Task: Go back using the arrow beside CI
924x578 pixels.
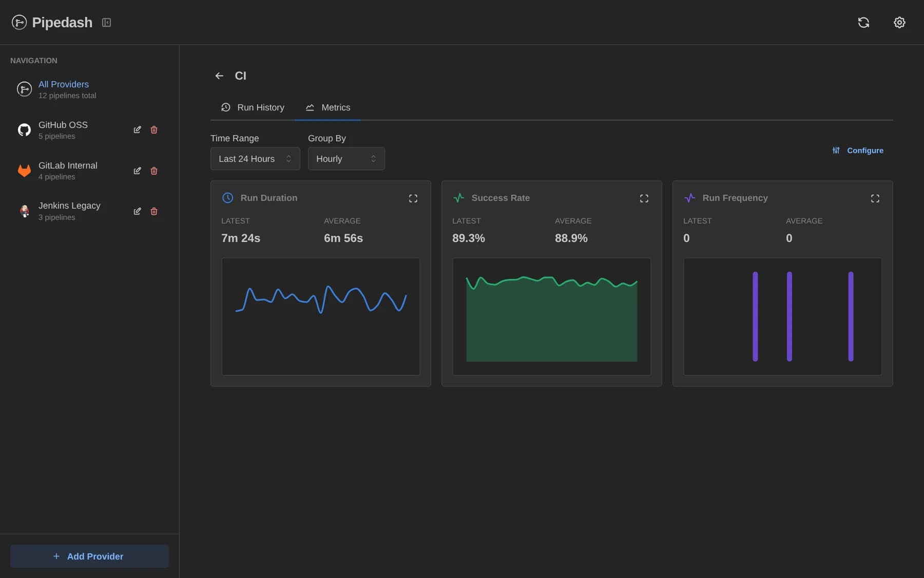Action: [219, 76]
